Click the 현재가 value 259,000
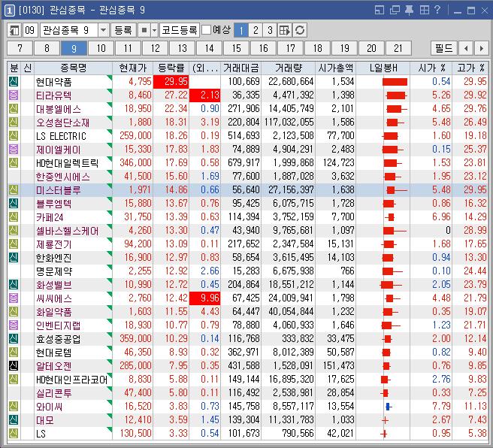This screenshot has height=448, width=493. coord(135,136)
